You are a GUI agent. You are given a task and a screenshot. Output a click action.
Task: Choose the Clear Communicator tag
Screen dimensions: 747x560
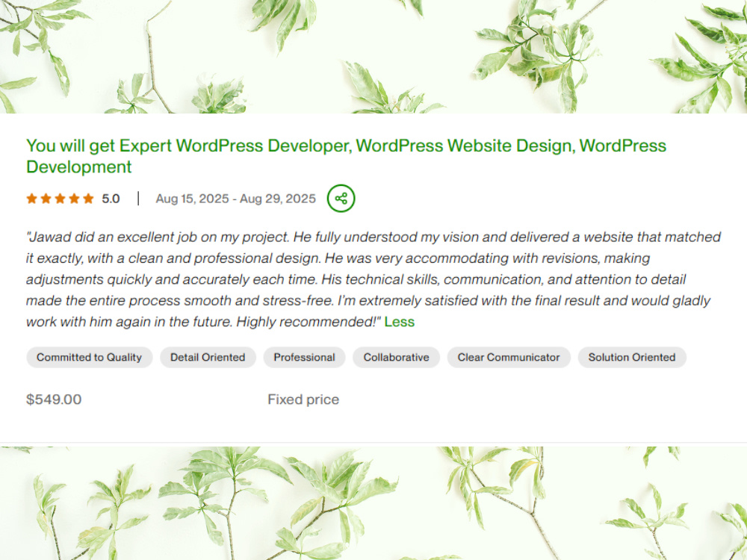[x=508, y=357]
